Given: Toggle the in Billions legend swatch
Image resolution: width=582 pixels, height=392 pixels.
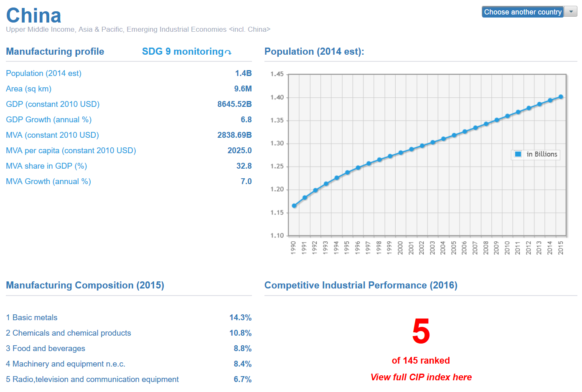Looking at the screenshot, I should click(518, 154).
